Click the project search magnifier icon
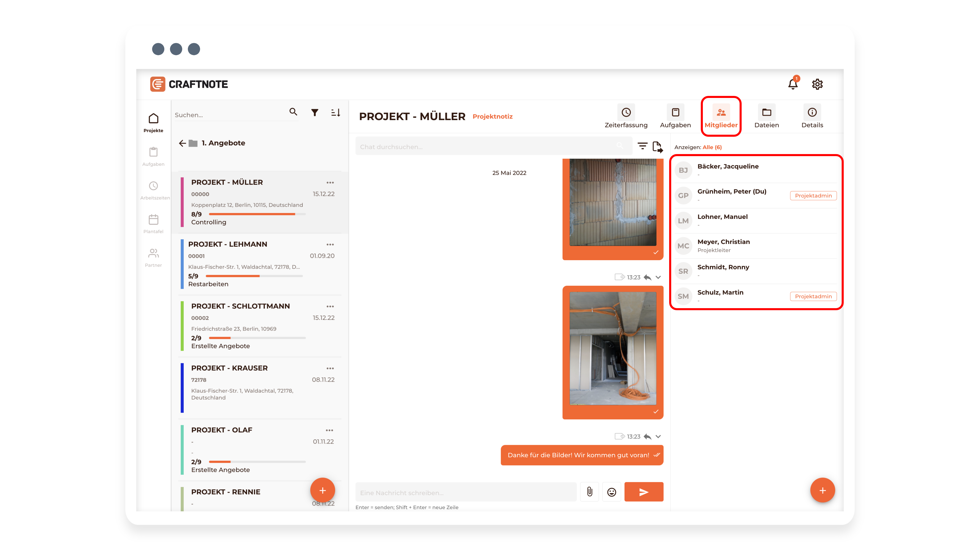 293,112
